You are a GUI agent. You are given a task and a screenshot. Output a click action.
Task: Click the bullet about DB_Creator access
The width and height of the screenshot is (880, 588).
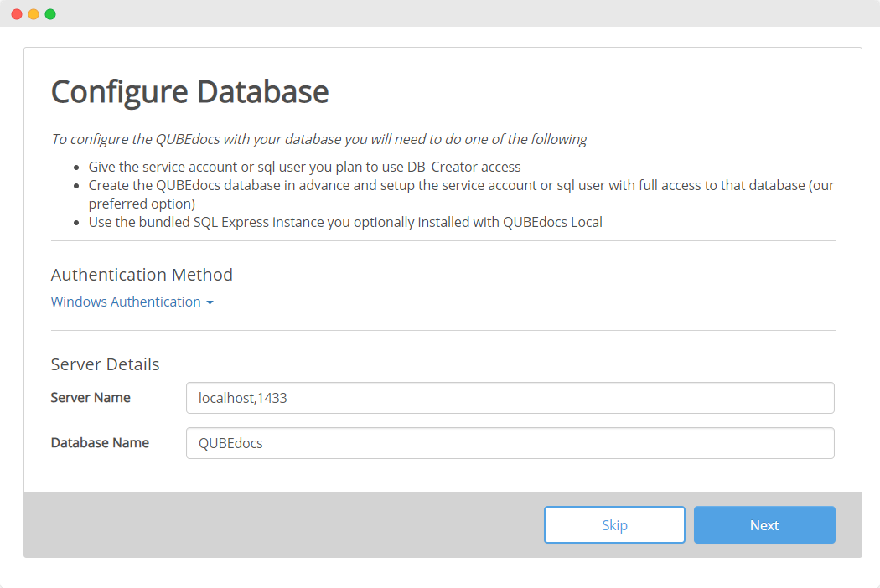[305, 167]
